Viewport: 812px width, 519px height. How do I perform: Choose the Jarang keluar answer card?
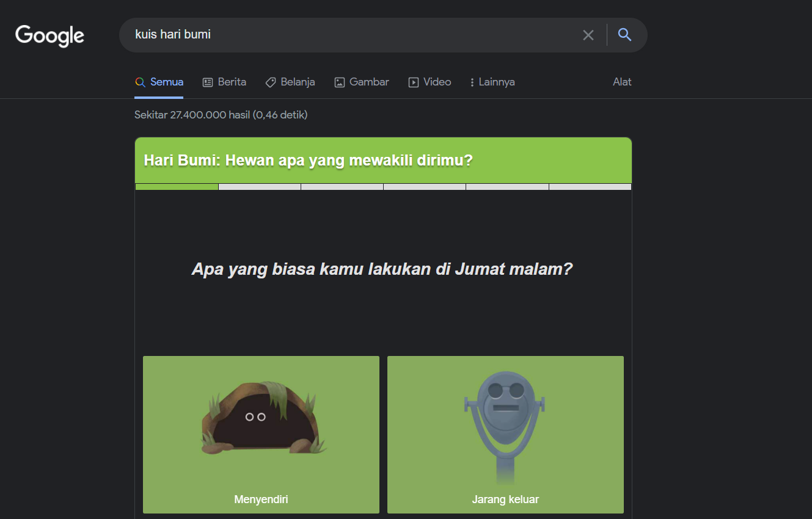point(505,435)
